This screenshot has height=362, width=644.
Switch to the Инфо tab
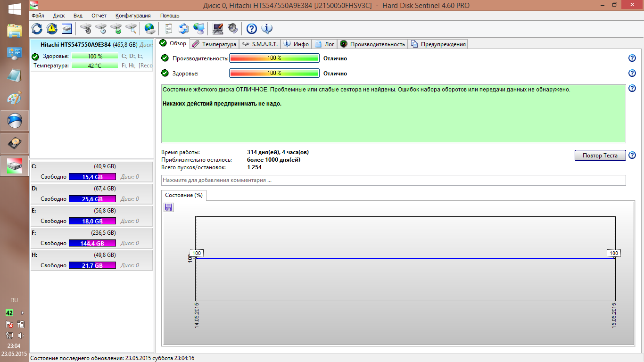(x=296, y=44)
